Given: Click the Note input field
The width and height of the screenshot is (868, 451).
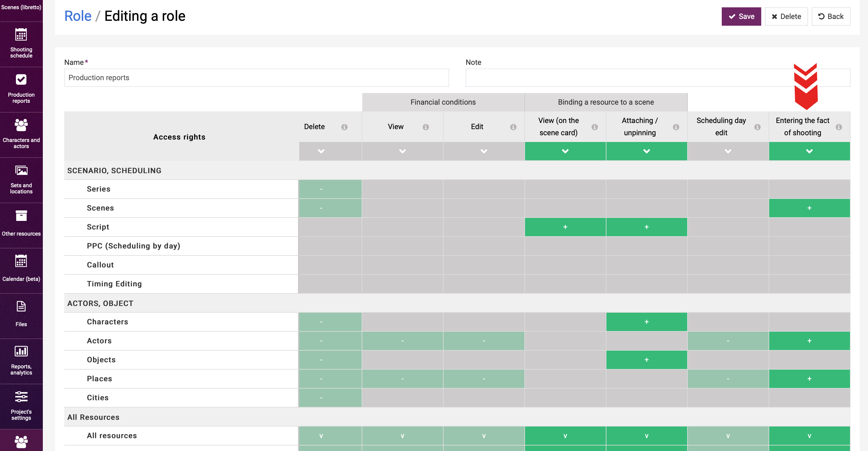Looking at the screenshot, I should click(658, 77).
